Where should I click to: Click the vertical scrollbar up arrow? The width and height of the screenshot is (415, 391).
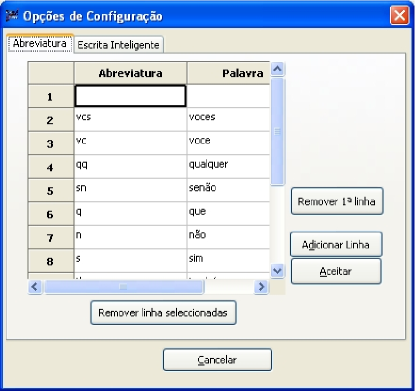click(x=277, y=69)
